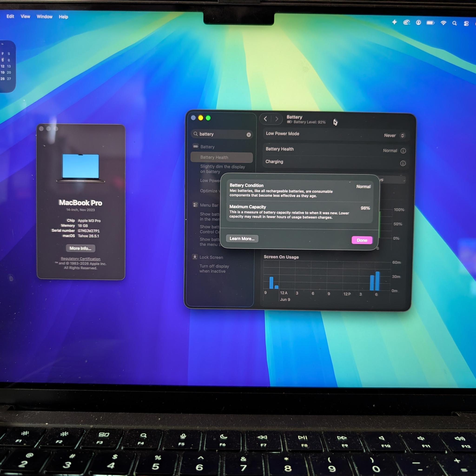Click the battery status icon in menu bar
Image resolution: width=476 pixels, height=476 pixels.
pyautogui.click(x=430, y=23)
